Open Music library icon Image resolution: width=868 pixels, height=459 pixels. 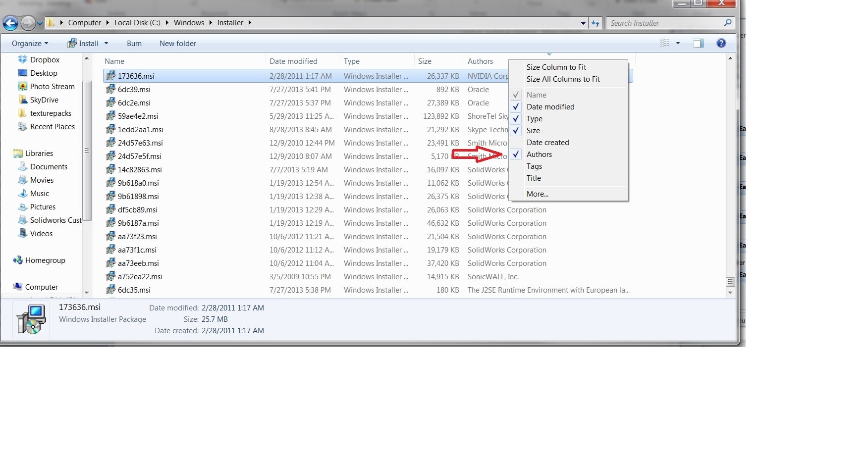click(x=22, y=194)
